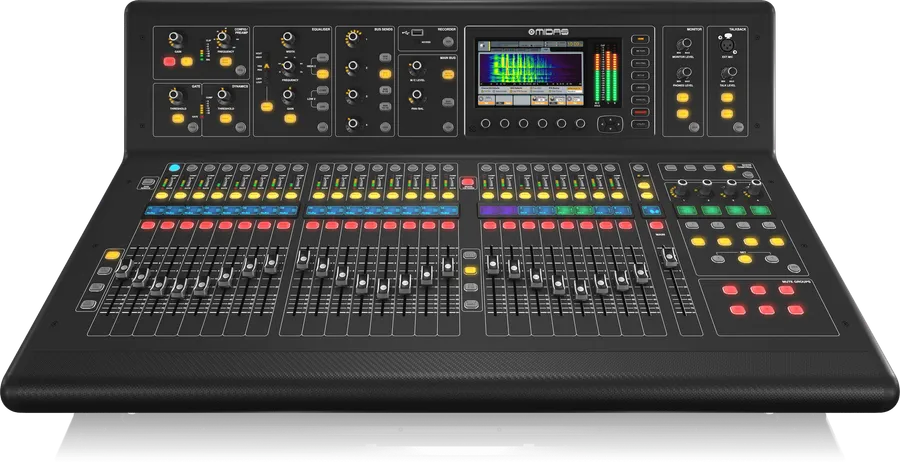Click the Recorder section View button
Viewport: 900px width, 464px height.
pos(448,41)
